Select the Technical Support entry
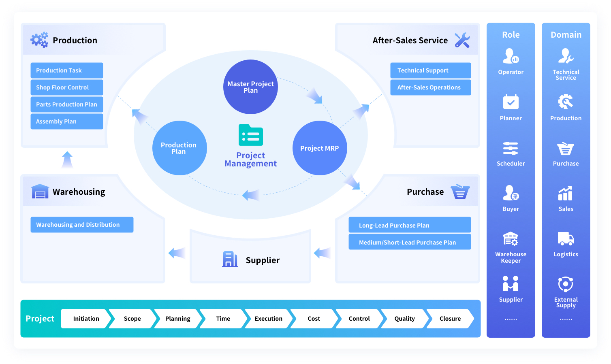This screenshot has width=611, height=364. 430,70
